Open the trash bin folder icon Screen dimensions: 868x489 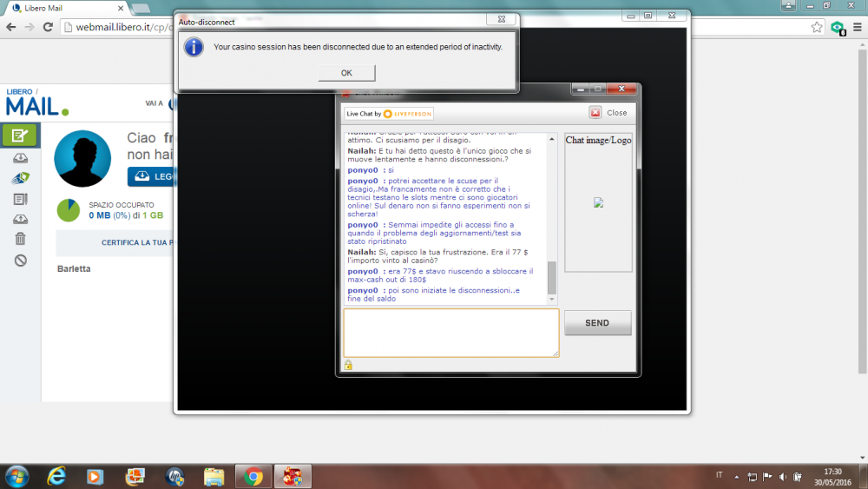point(21,239)
